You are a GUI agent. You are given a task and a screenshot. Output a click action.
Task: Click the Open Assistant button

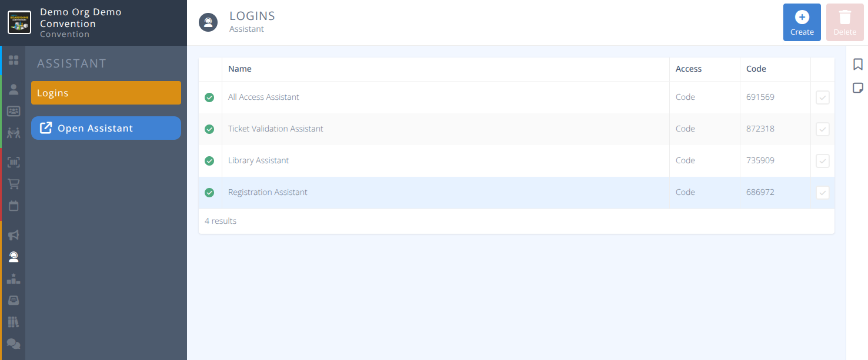(x=106, y=128)
